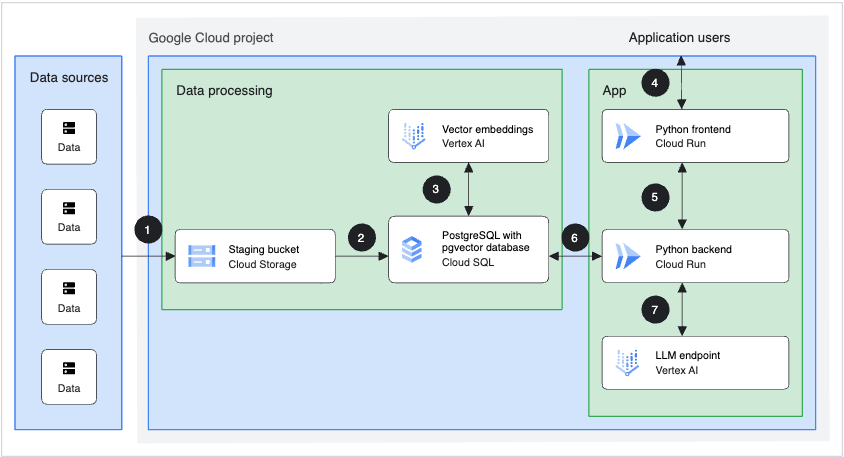Click the server icon in the second Data box
Viewport: 844px width, 457px height.
pyautogui.click(x=69, y=208)
